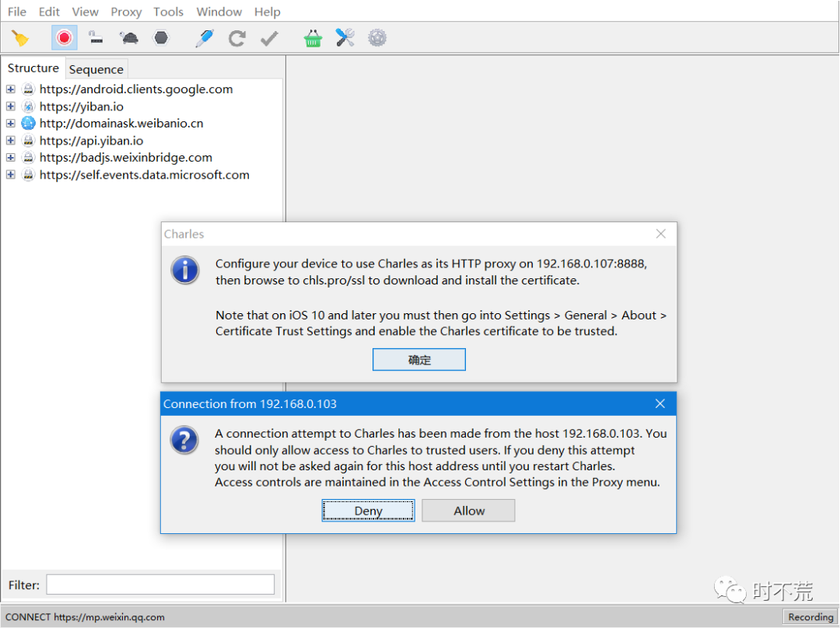840x628 pixels.
Task: Allow the connection from 192.168.0.103
Action: [469, 510]
